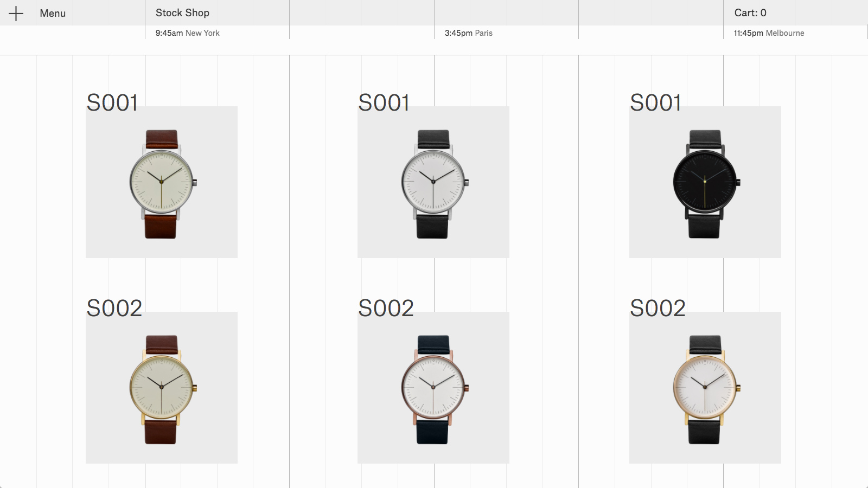Open the Stock Shop link

182,12
